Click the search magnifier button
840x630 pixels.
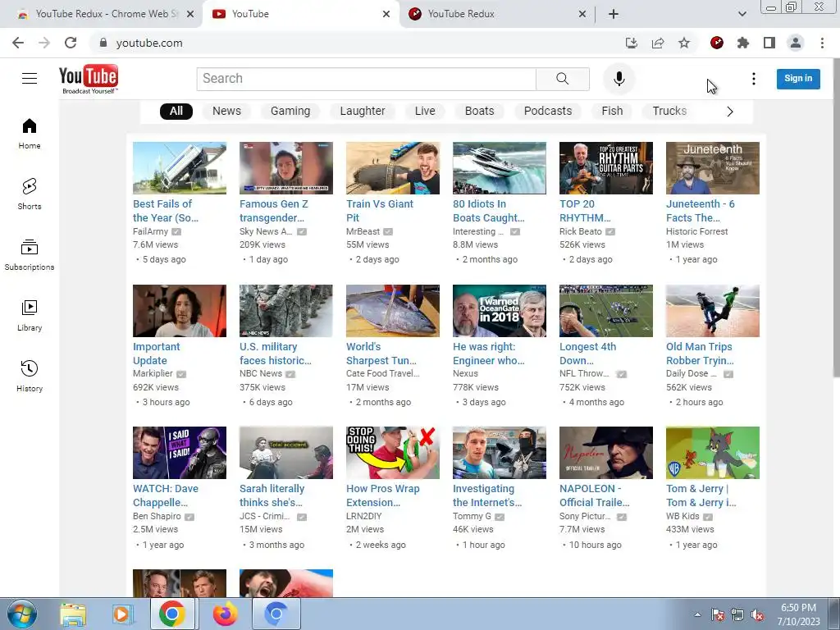[x=563, y=79]
